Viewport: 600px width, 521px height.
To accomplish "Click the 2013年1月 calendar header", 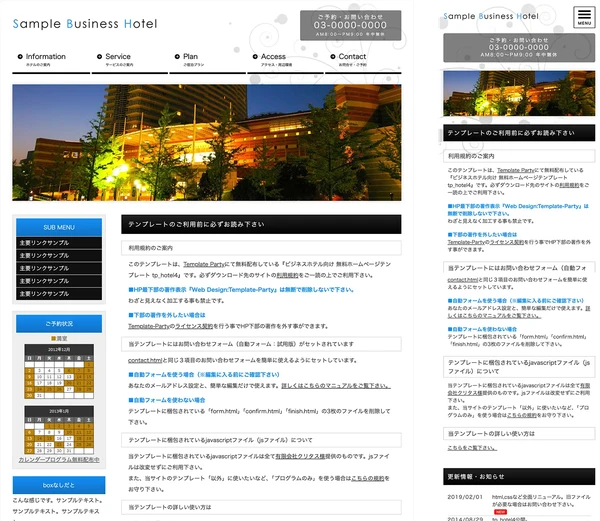I will point(59,411).
